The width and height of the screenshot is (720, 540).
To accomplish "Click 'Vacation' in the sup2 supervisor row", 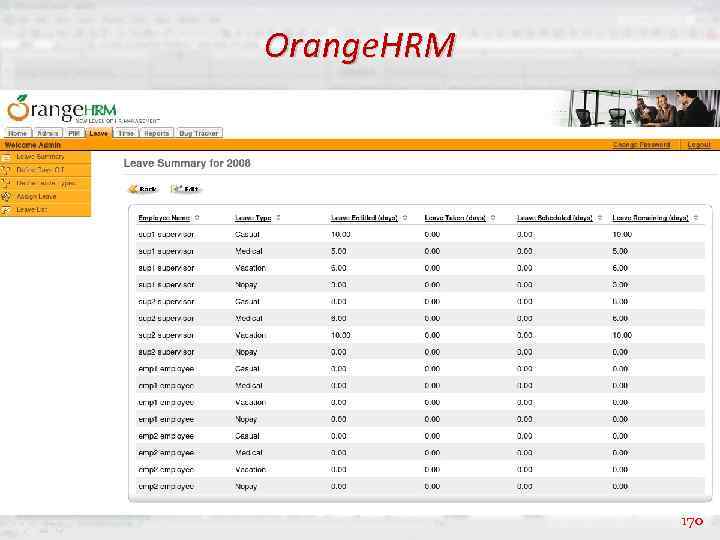I will (250, 335).
